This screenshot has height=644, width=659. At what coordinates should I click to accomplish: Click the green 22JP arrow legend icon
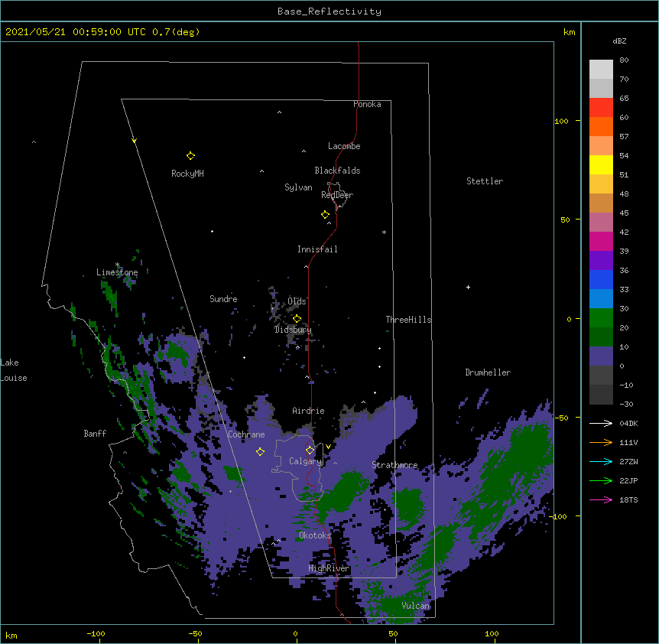pos(601,480)
